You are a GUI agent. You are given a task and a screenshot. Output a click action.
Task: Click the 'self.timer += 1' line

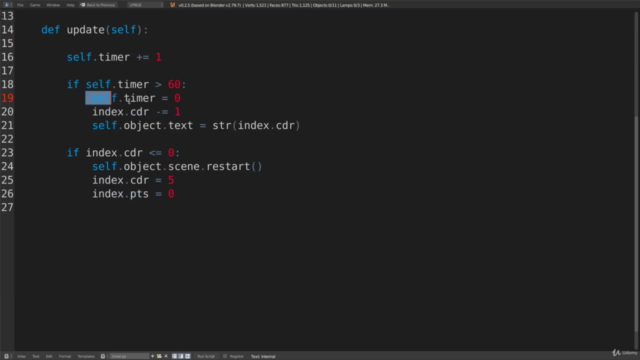(x=114, y=57)
